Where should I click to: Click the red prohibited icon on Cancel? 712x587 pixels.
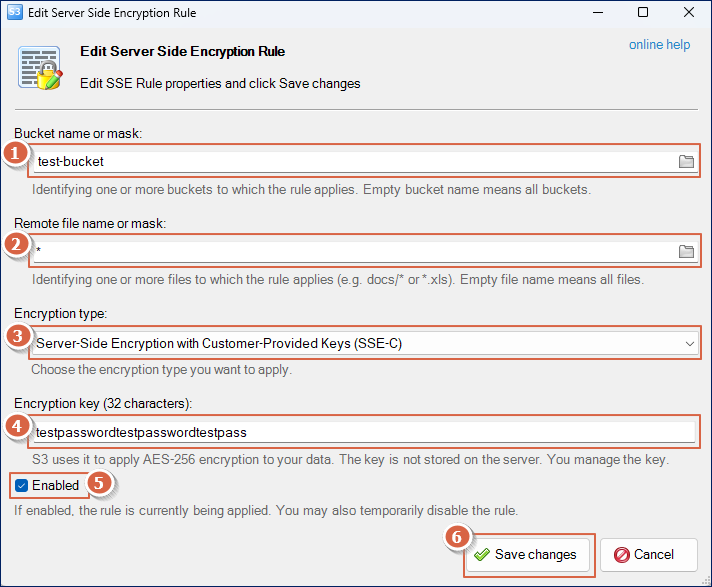tap(622, 555)
